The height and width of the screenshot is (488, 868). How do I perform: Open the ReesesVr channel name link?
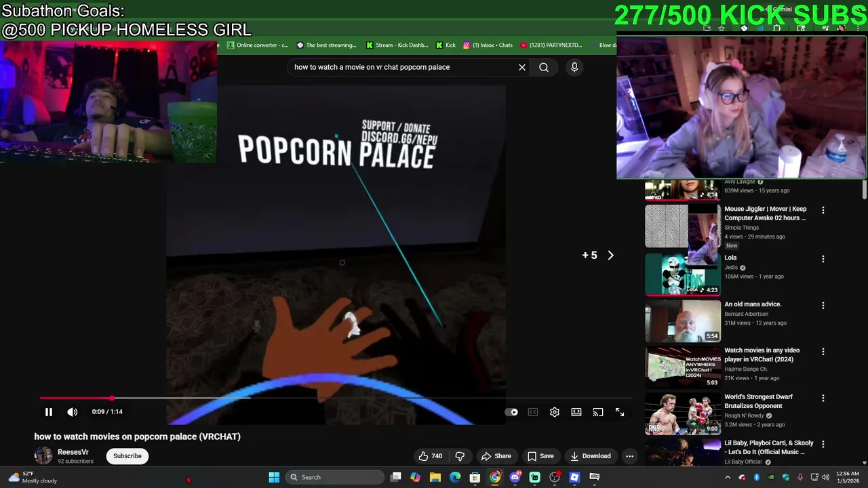[73, 452]
